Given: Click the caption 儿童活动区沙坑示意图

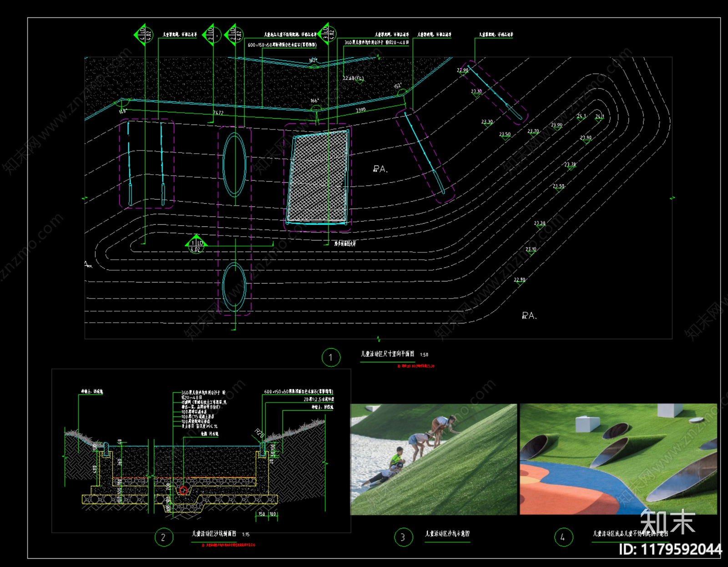Looking at the screenshot, I should point(447,533).
